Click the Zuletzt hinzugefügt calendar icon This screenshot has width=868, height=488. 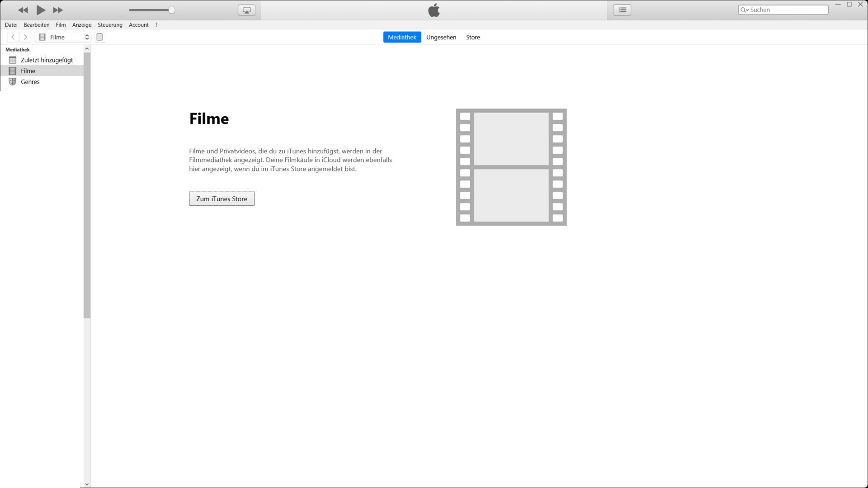(x=13, y=60)
